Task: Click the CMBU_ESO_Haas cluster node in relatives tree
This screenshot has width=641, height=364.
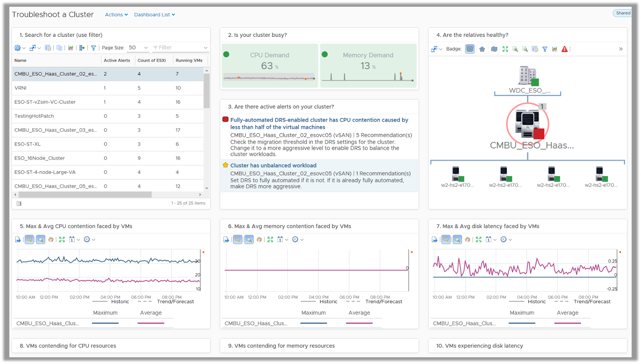Action: tap(528, 123)
